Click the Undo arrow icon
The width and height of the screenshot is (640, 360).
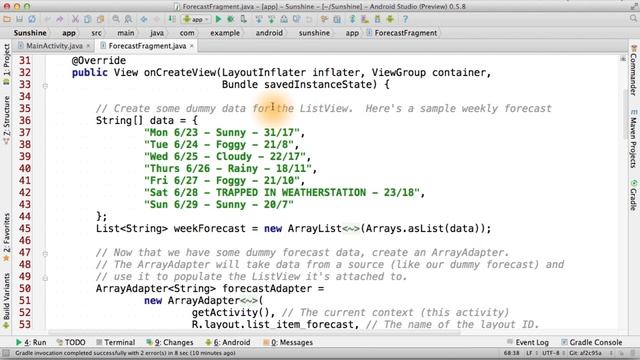click(x=48, y=19)
